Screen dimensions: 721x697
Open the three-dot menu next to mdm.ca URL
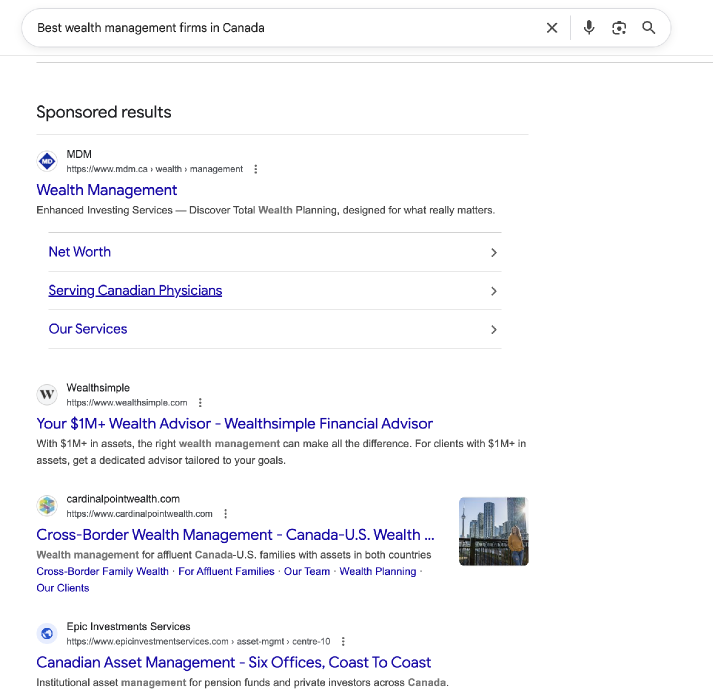tap(256, 169)
